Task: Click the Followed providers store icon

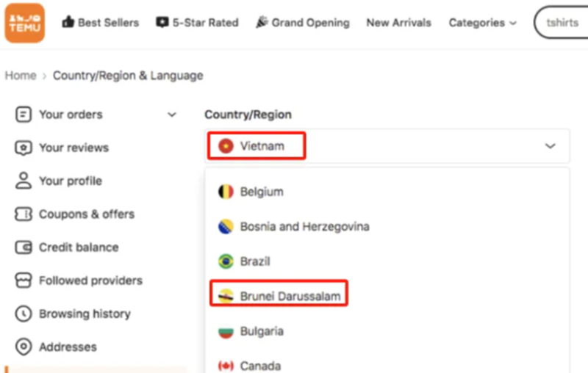Action: pos(24,280)
